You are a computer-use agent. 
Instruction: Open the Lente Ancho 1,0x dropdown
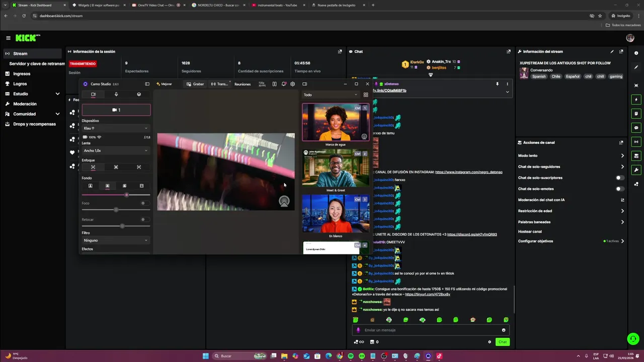point(116,150)
